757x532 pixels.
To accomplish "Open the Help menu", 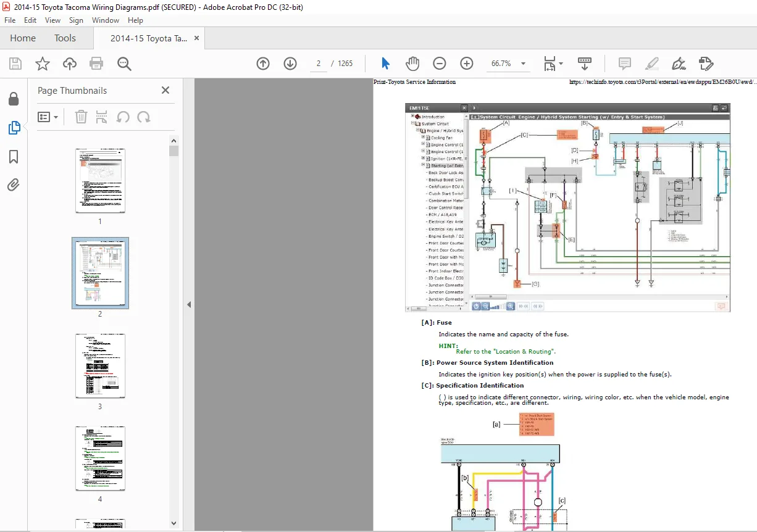I will click(135, 20).
